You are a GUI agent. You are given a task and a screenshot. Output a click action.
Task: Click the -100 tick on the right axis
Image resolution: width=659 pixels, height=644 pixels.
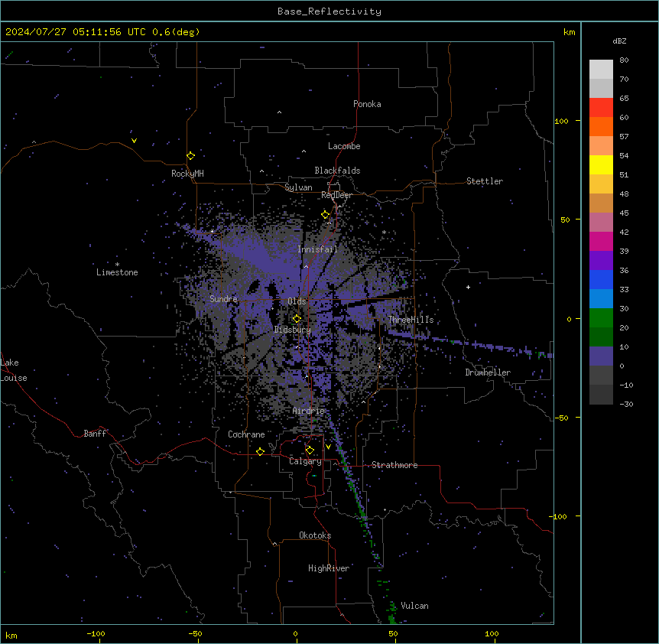[559, 516]
